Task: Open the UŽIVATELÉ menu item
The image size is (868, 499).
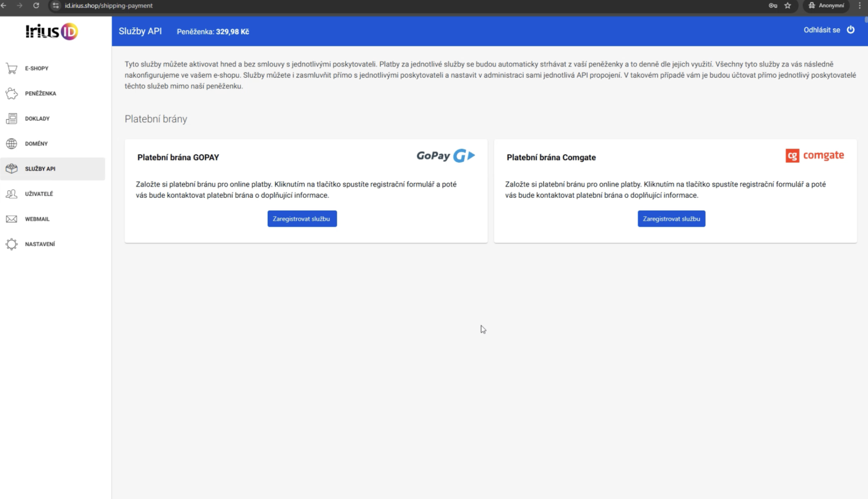Action: [x=53, y=194]
